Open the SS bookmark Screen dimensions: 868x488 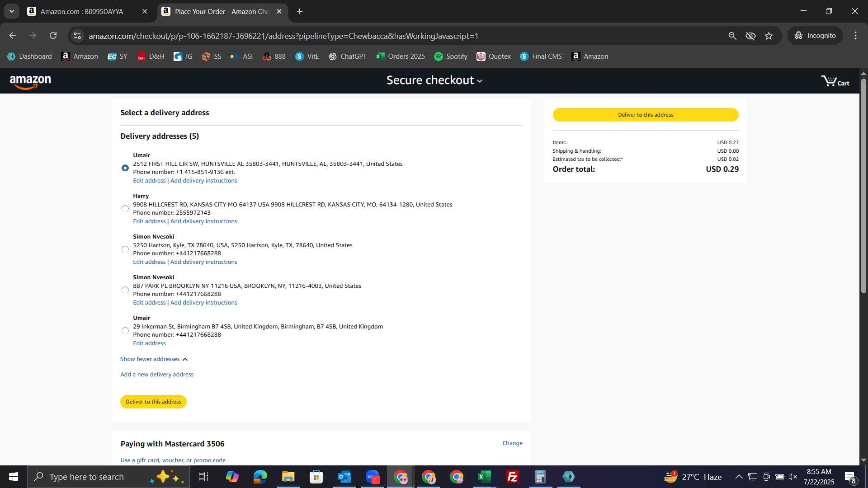click(212, 56)
